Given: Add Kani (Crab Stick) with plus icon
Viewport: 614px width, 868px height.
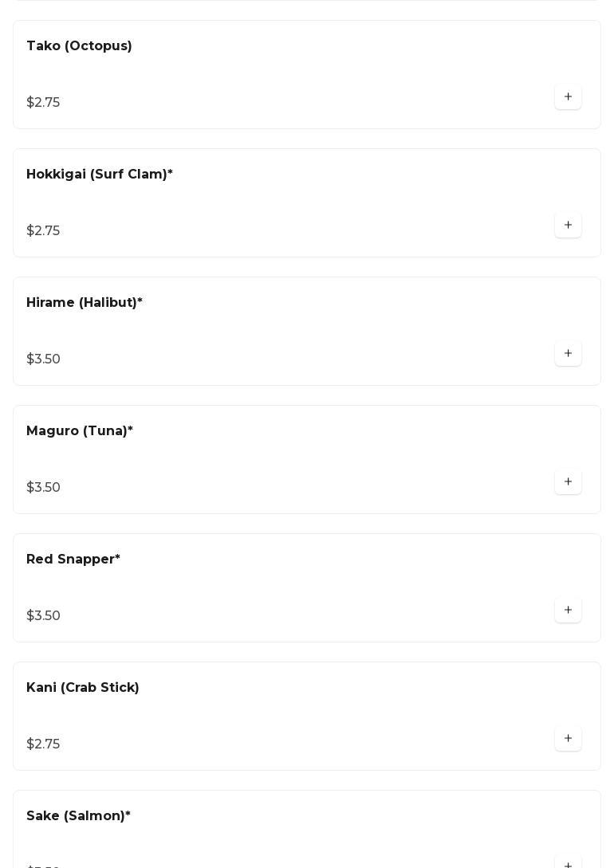Looking at the screenshot, I should click(x=568, y=739).
